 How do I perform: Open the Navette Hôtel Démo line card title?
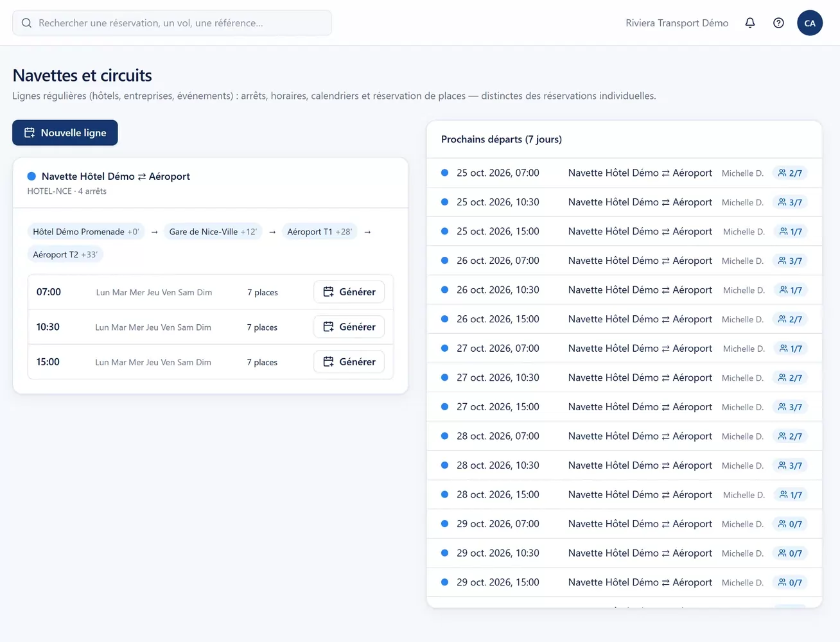click(x=116, y=176)
